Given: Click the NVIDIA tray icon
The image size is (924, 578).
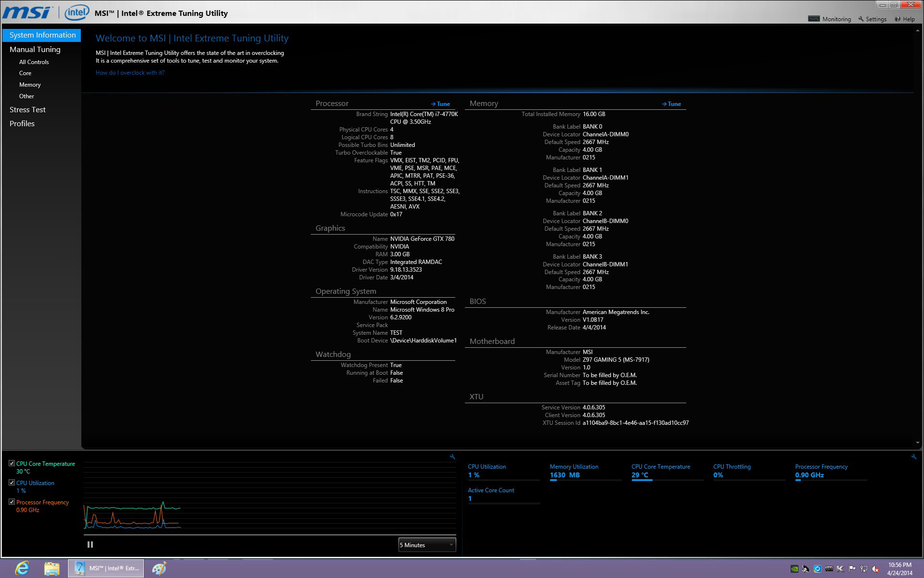Looking at the screenshot, I should (795, 569).
